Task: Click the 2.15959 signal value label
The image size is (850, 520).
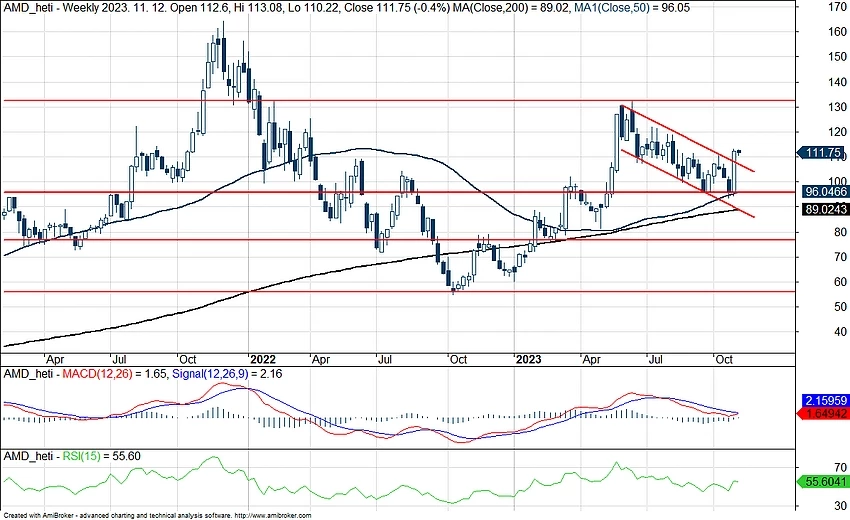Action: tap(826, 401)
